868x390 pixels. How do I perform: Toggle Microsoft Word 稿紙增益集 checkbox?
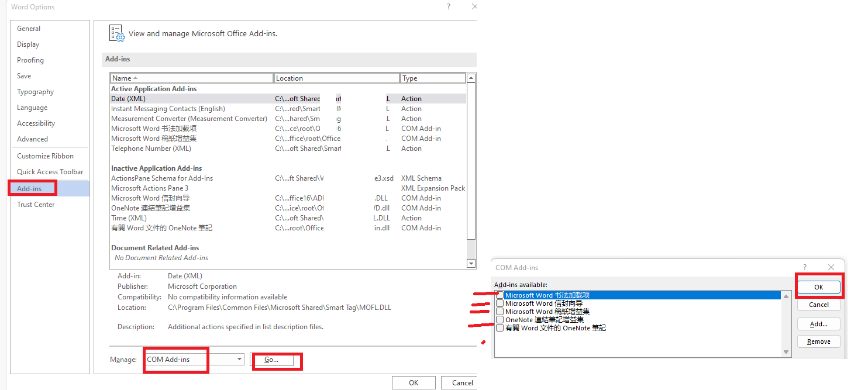500,312
